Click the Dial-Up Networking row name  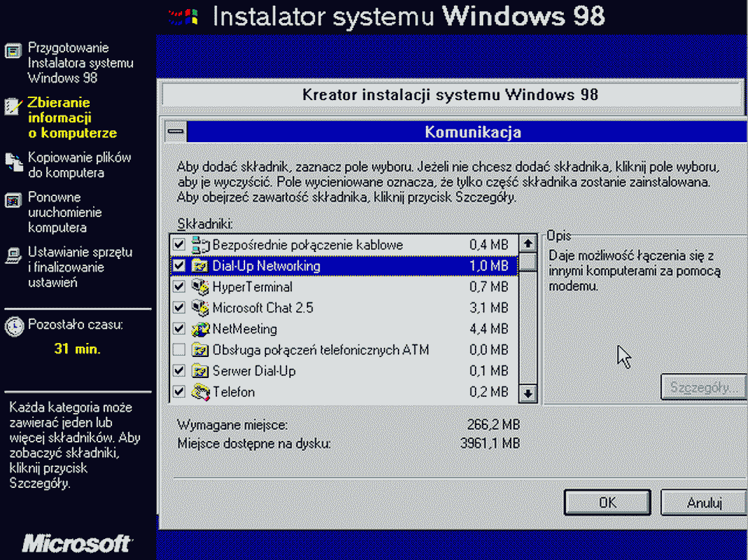tap(266, 266)
